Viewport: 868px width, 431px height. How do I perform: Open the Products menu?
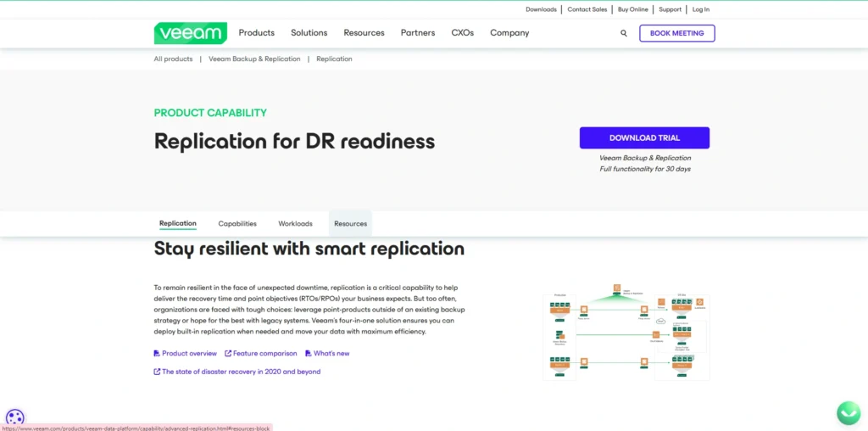pyautogui.click(x=256, y=33)
